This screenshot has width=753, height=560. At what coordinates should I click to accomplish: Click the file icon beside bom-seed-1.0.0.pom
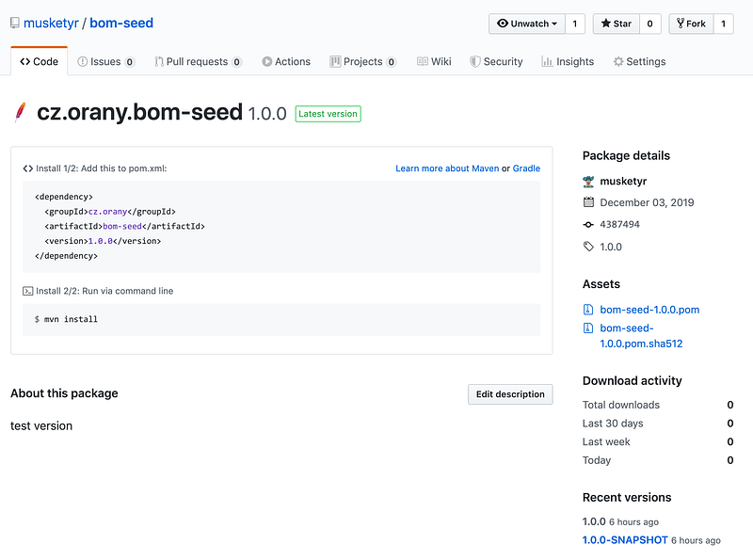pos(587,310)
